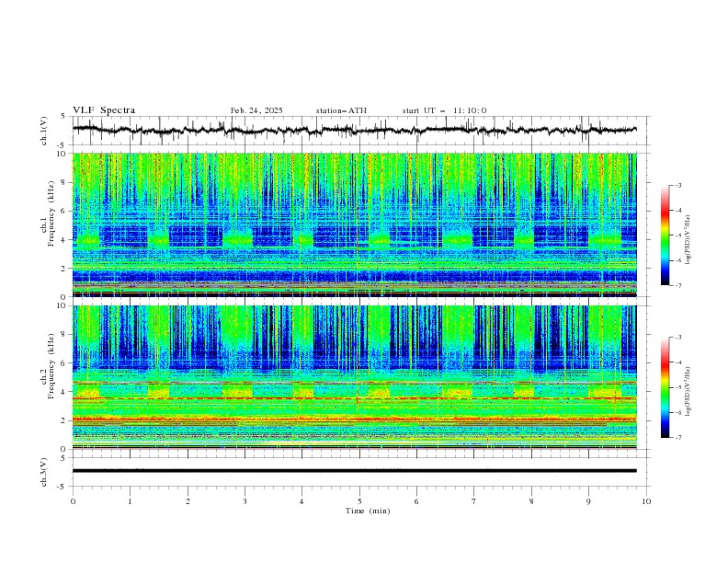Click the ch.3 flat black voltage trace
This screenshot has width=728, height=563.
pyautogui.click(x=354, y=471)
